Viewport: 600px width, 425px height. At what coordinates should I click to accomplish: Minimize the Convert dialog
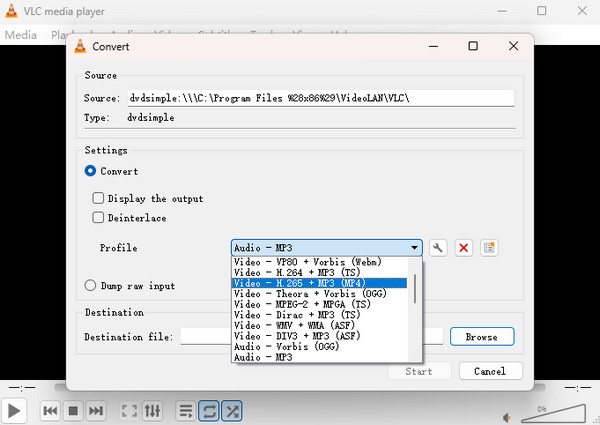[x=434, y=46]
